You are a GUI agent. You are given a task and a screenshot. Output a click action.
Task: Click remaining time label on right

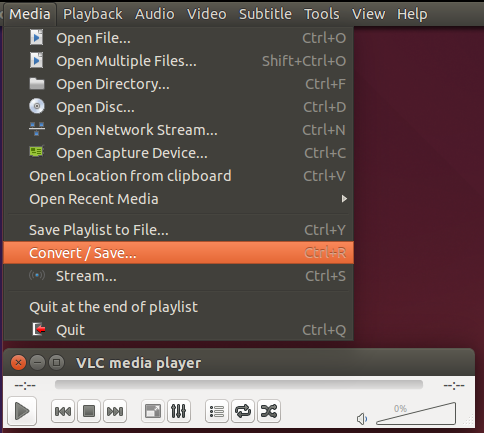pyautogui.click(x=454, y=386)
